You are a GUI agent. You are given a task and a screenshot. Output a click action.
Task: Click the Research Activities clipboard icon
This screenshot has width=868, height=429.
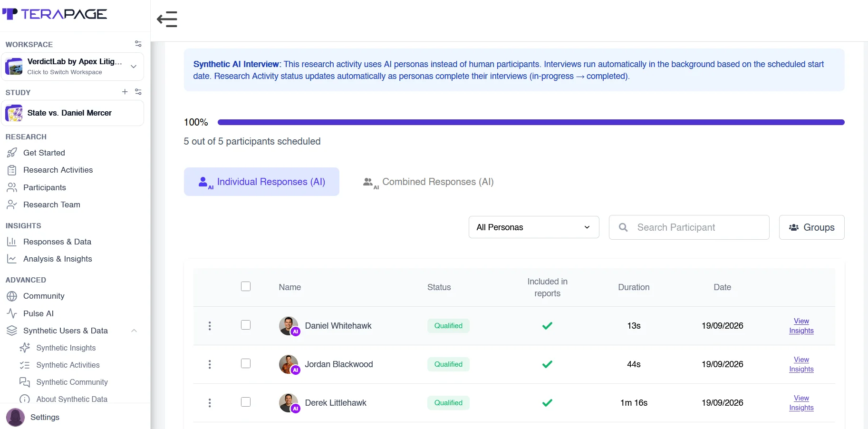pos(12,170)
